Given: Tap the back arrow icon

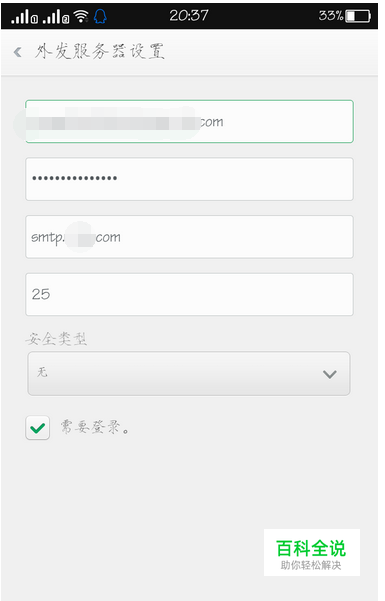Looking at the screenshot, I should pyautogui.click(x=18, y=52).
